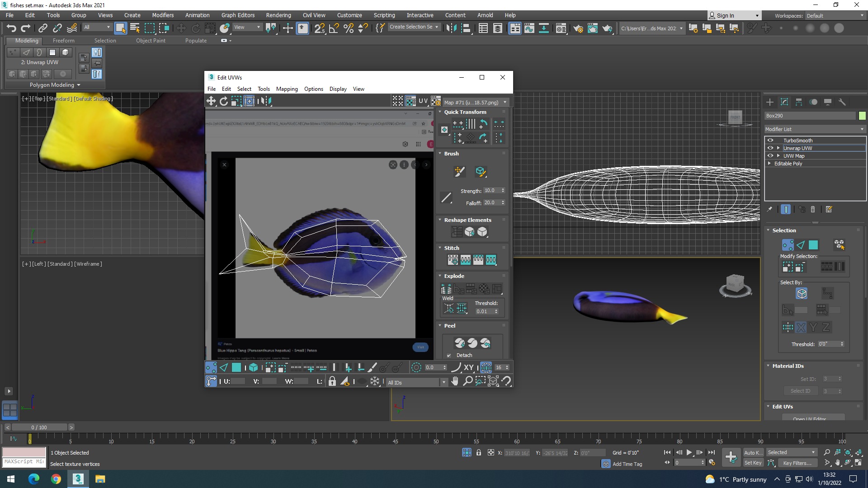Toggle lock selection padlock in Edit UVWs
This screenshot has width=868, height=488.
pos(332,381)
